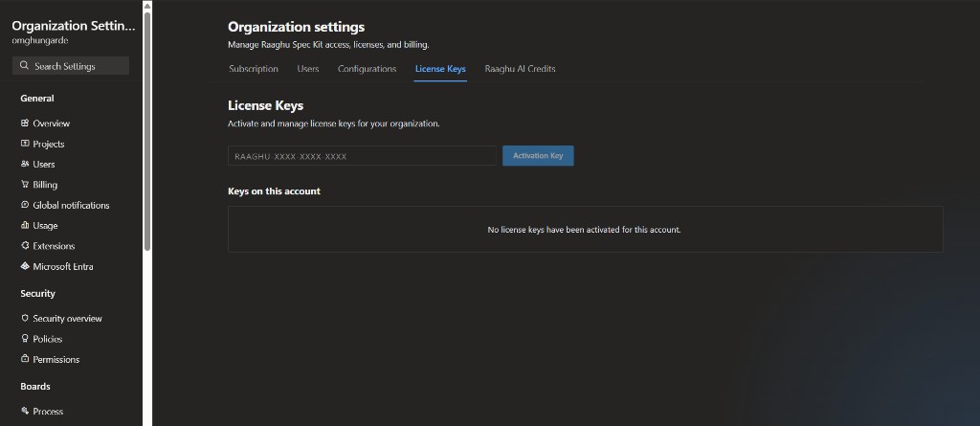The image size is (980, 426).
Task: Click the Extensions puzzle icon
Action: [x=25, y=246]
